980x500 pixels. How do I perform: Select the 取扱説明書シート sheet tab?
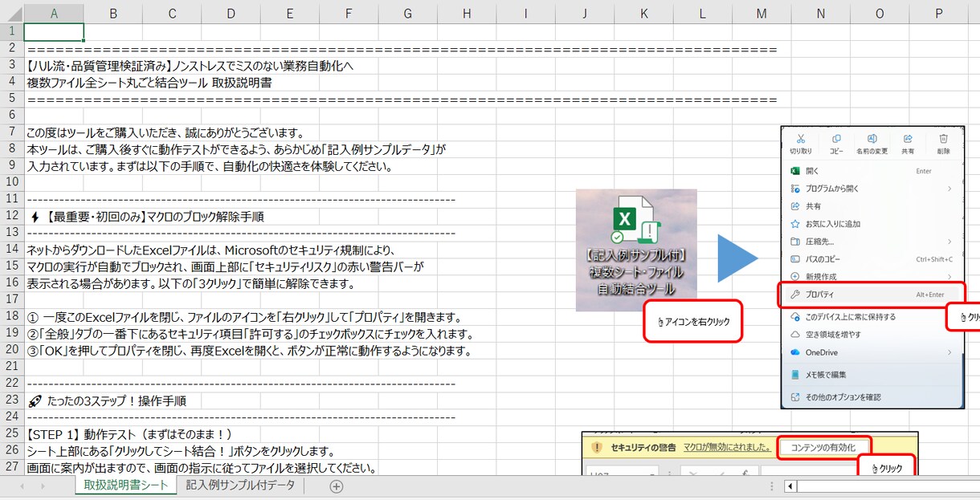click(126, 486)
